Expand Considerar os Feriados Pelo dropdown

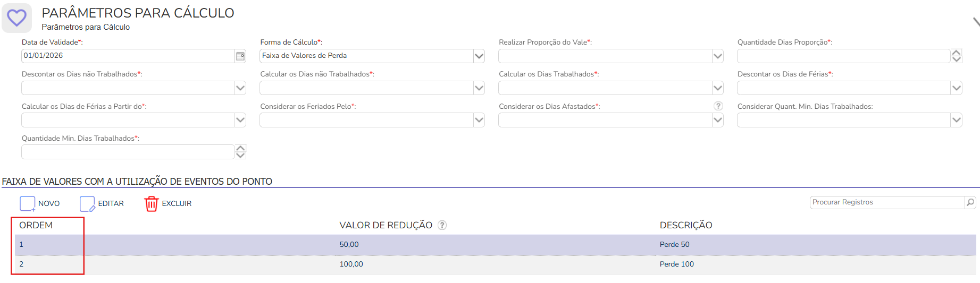click(x=479, y=120)
